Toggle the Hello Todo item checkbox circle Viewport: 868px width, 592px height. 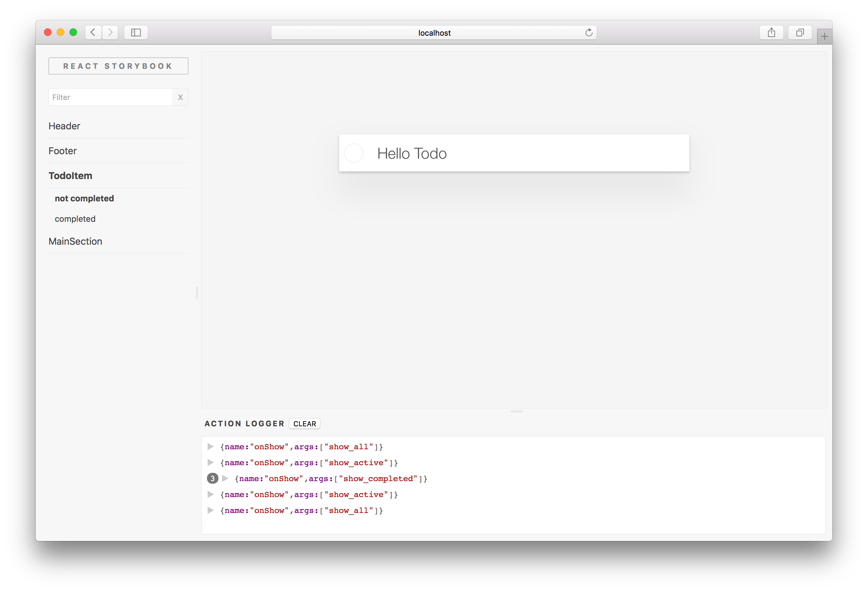[354, 153]
